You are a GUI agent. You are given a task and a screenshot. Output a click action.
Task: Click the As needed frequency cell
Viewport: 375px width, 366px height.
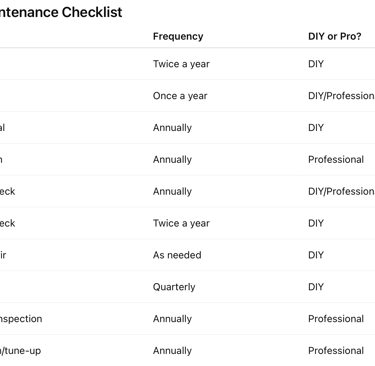point(177,255)
